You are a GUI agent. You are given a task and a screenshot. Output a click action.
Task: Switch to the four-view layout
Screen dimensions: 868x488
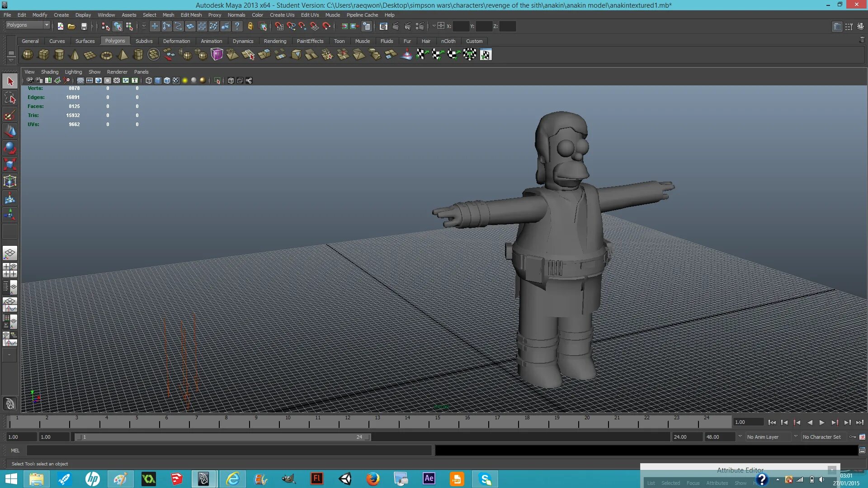pos(10,270)
